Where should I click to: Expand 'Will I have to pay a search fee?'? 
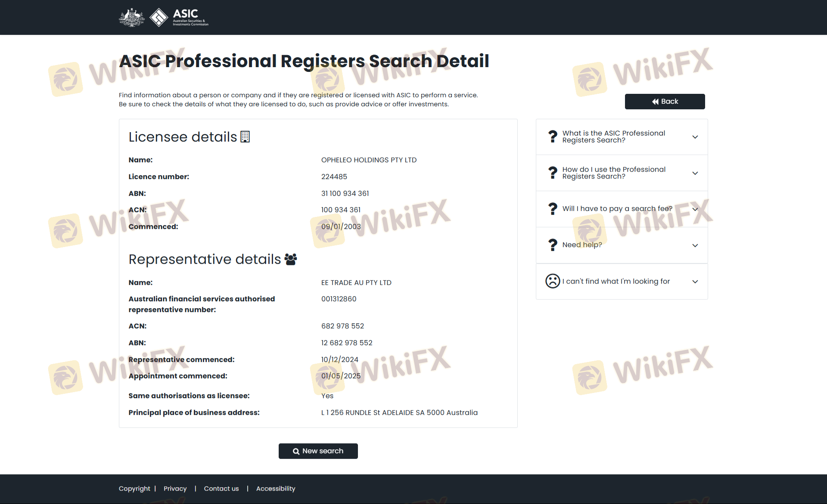[x=695, y=209]
